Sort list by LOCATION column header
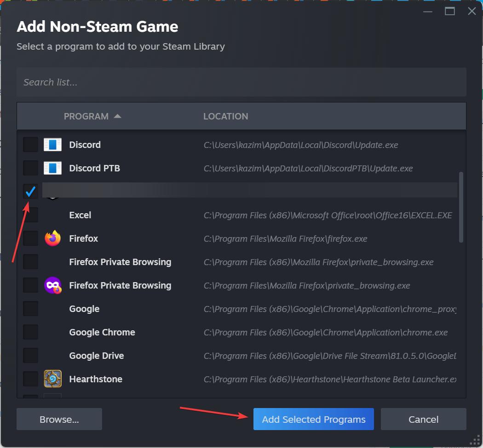The width and height of the screenshot is (483, 448). click(x=225, y=116)
